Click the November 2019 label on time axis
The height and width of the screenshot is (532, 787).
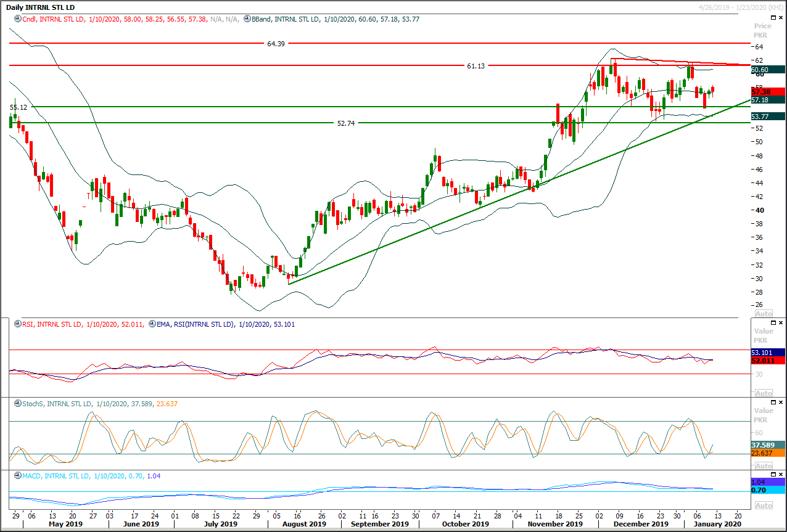click(554, 524)
